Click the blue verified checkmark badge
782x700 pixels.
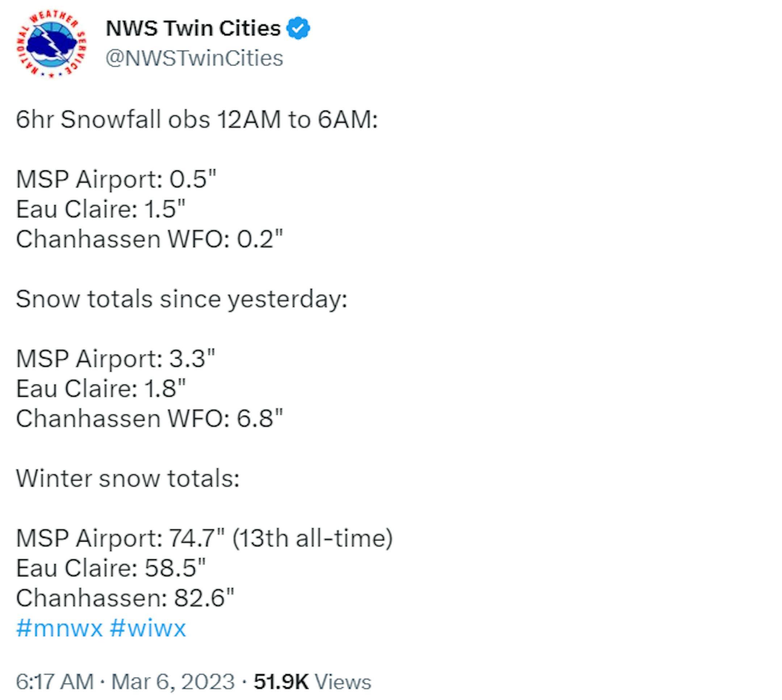pos(298,28)
